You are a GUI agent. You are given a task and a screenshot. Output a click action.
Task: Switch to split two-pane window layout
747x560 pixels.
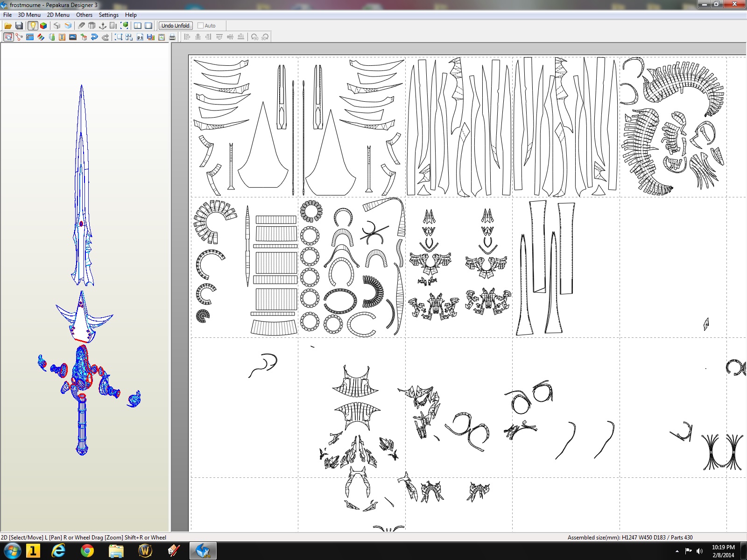point(138,26)
